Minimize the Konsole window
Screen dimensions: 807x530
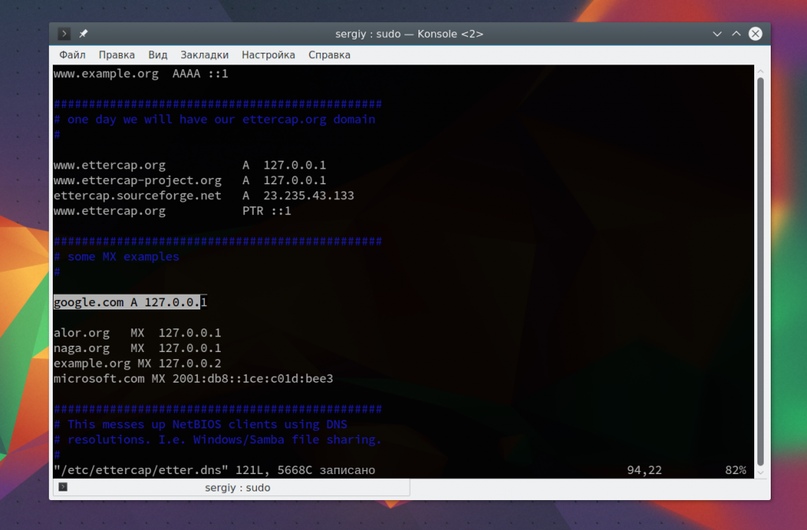click(717, 34)
